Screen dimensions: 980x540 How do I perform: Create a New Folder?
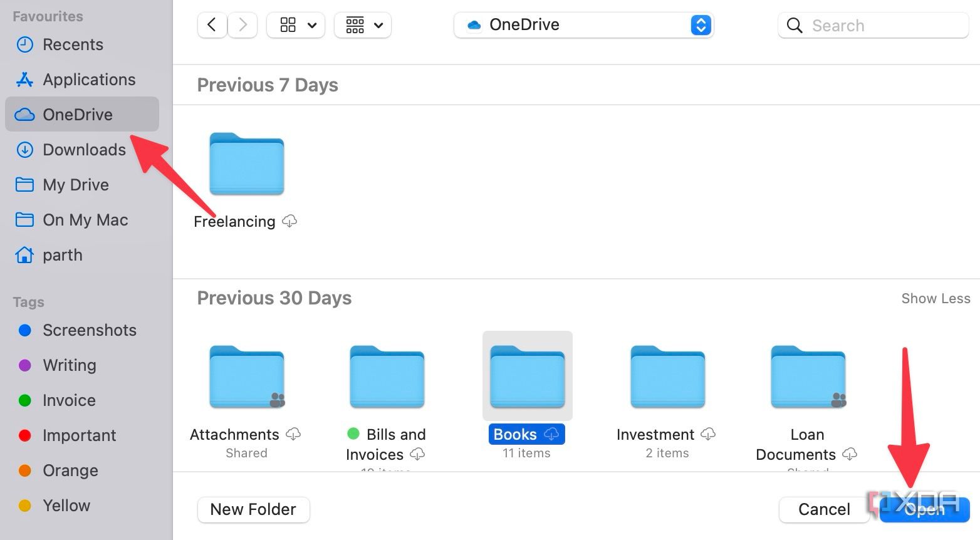coord(253,509)
